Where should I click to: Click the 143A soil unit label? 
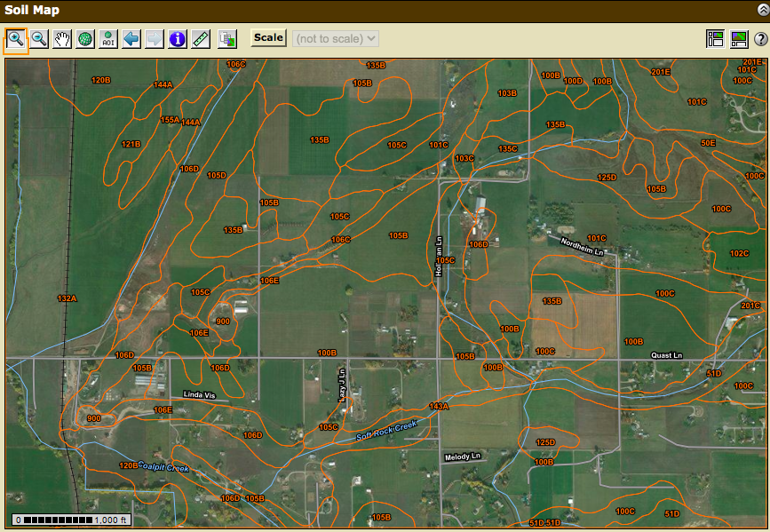click(439, 406)
